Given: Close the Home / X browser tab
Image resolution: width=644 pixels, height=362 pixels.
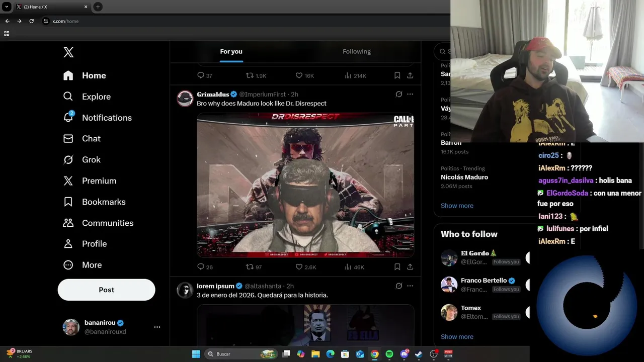Looking at the screenshot, I should point(86,7).
